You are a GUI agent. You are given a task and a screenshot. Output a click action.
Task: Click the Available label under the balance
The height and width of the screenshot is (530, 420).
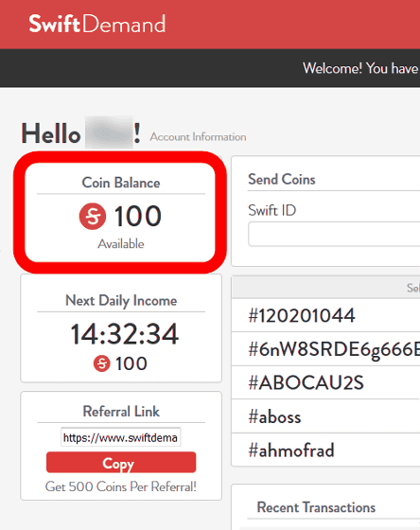[121, 244]
